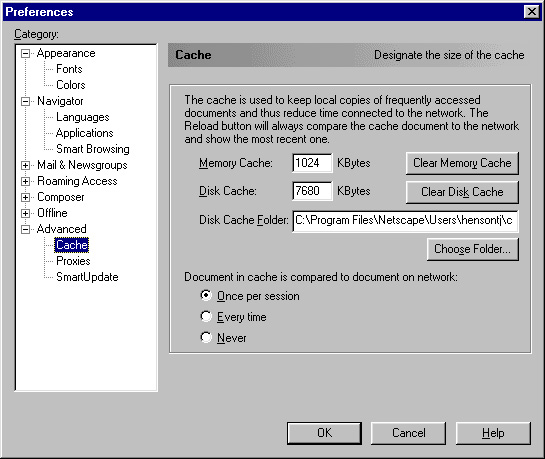Click the Disk Cache Folder path field

pyautogui.click(x=405, y=221)
